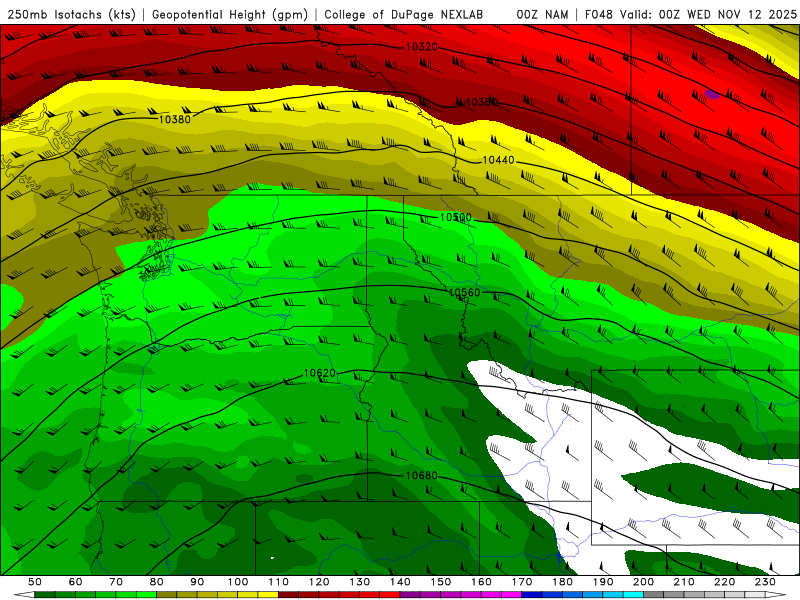This screenshot has width=800, height=600.
Task: Click the 10620 height contour label
Action: [320, 373]
